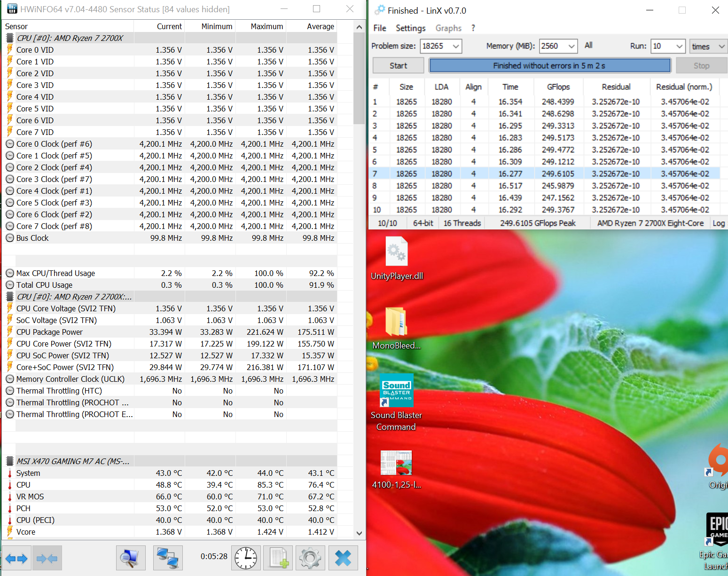Select the MonoBleed folder on desktop
The image size is (728, 576).
tap(396, 328)
